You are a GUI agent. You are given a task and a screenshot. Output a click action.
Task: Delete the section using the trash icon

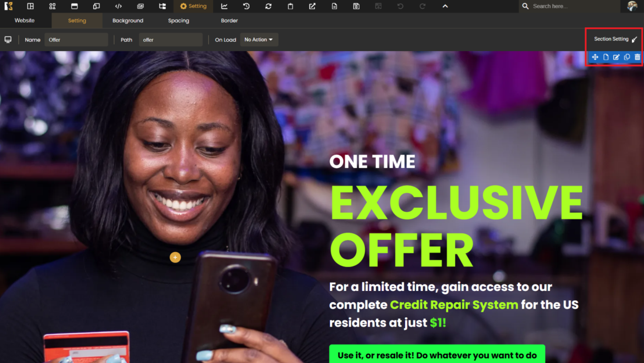pos(637,57)
